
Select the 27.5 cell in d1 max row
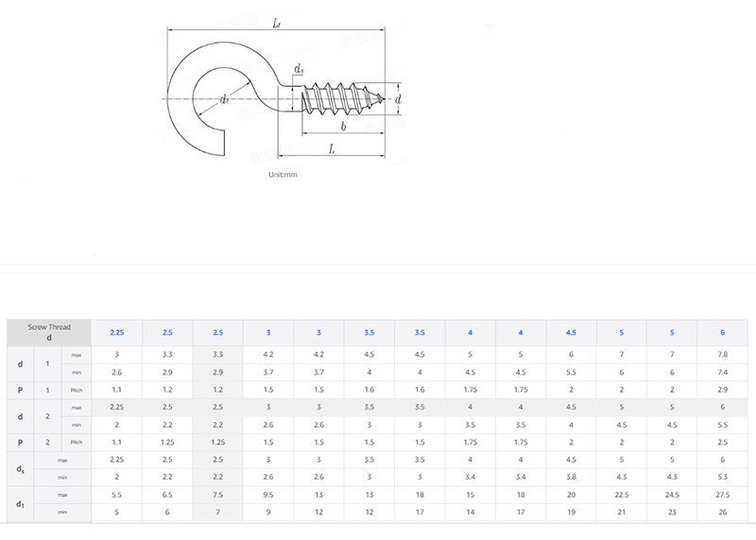(722, 495)
